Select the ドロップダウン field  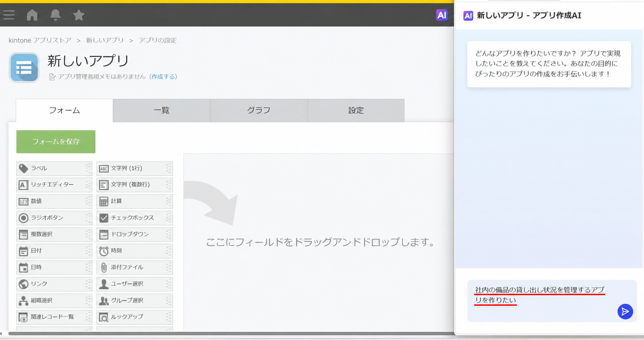(x=134, y=234)
